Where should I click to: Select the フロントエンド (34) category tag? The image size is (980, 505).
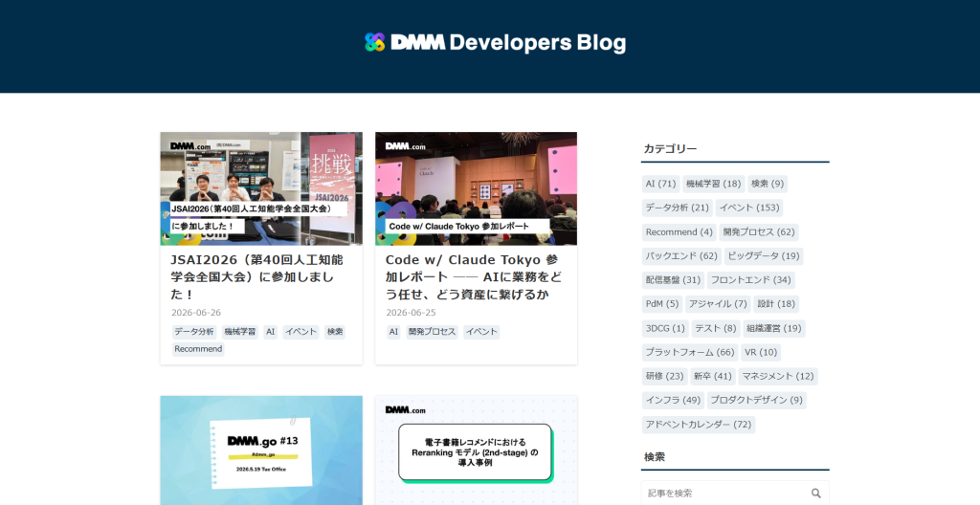point(750,280)
